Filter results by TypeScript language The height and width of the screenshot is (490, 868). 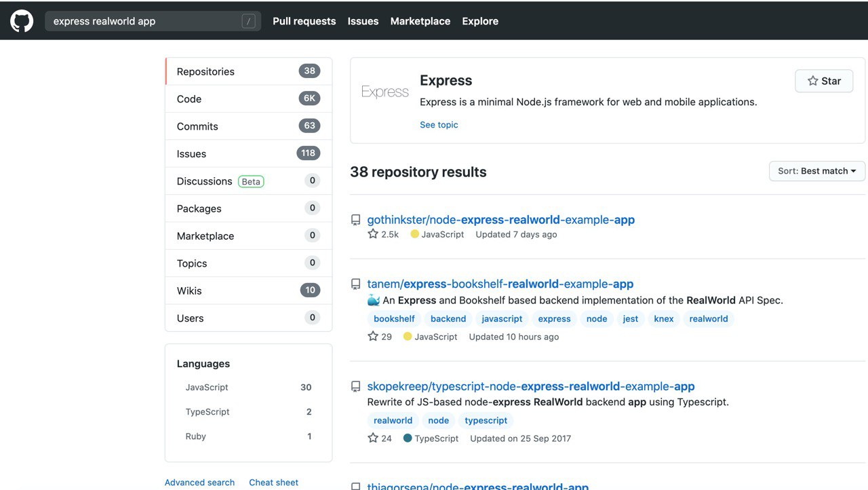[248, 412]
